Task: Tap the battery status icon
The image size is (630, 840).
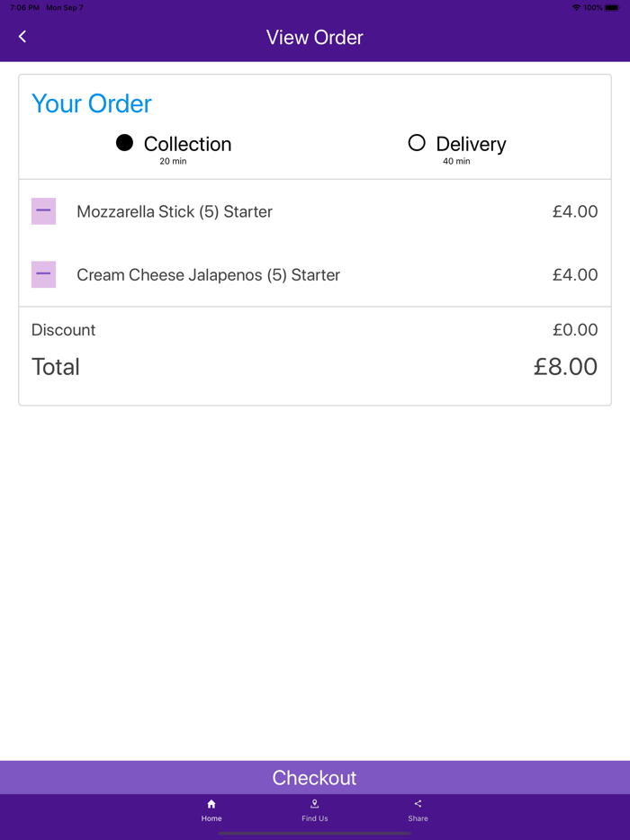Action: click(612, 7)
